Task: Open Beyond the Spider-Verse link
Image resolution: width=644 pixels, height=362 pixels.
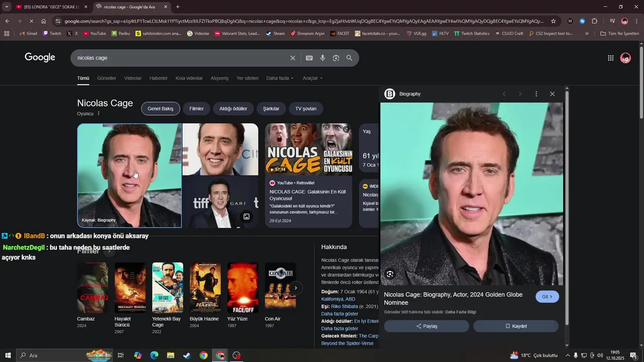Action: coord(348,343)
